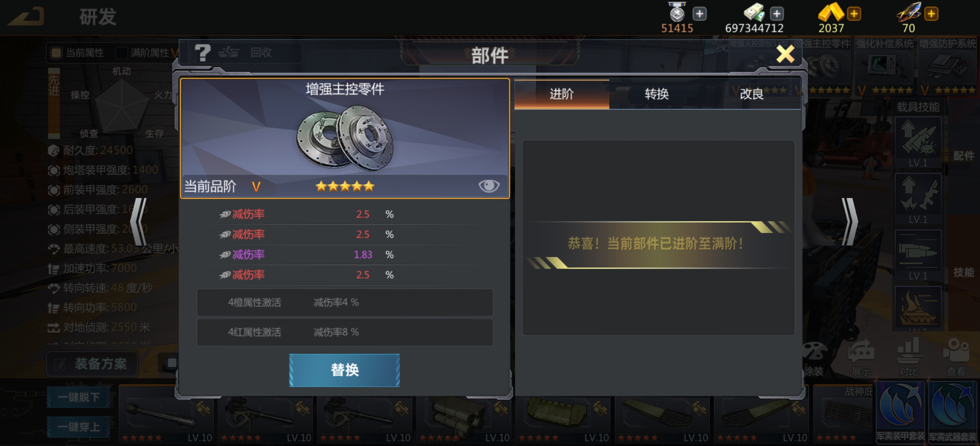Switch to the 转换 tab
This screenshot has height=446, width=980.
pos(656,94)
